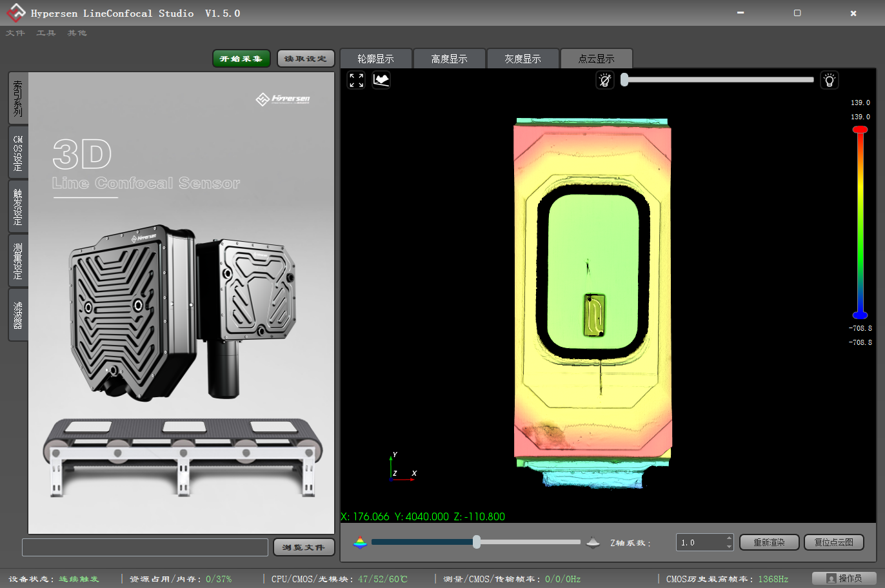Image resolution: width=885 pixels, height=588 pixels.
Task: Click the 设备状态 连续触发 status
Action: (x=54, y=579)
